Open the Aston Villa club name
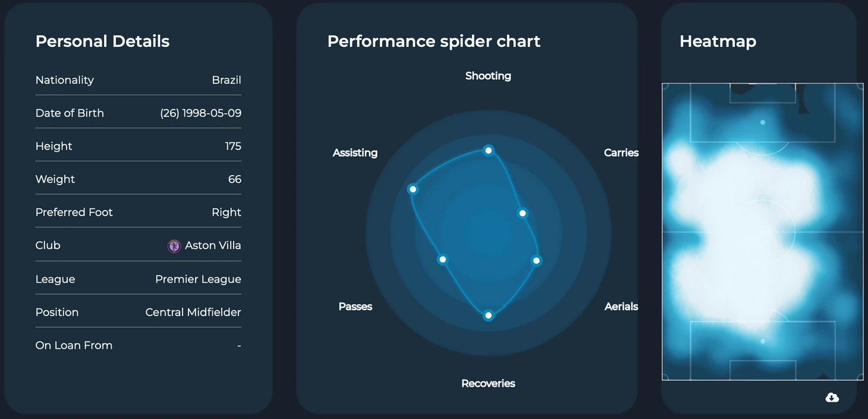 click(x=213, y=246)
